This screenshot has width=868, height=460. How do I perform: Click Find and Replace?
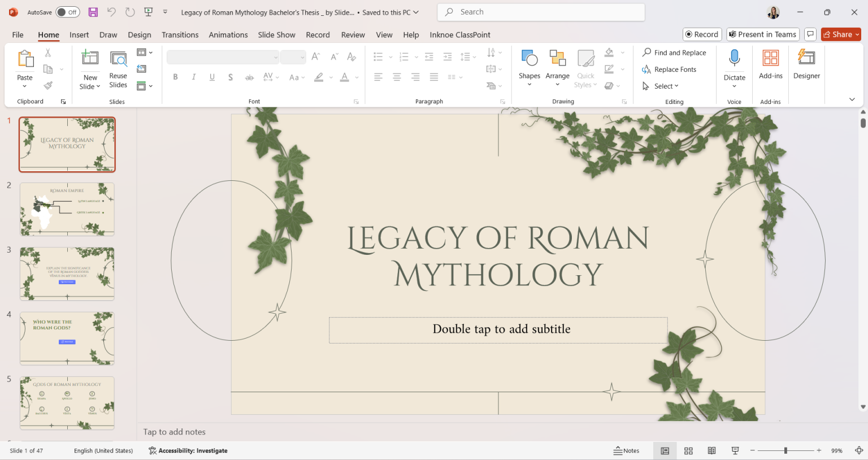[x=675, y=53]
